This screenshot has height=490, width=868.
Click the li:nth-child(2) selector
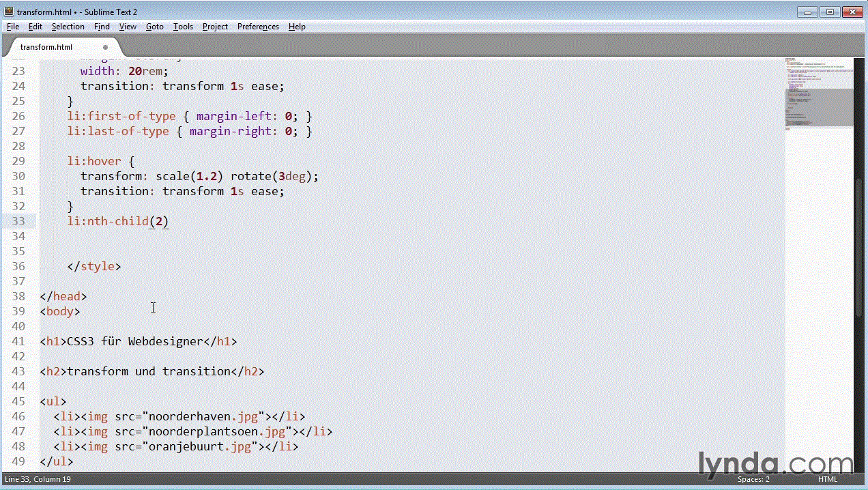click(117, 221)
